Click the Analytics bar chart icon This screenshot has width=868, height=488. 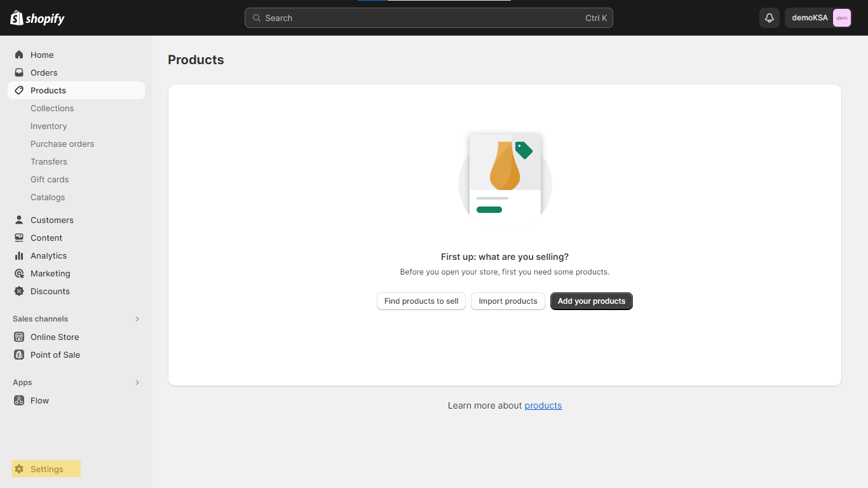pos(19,255)
